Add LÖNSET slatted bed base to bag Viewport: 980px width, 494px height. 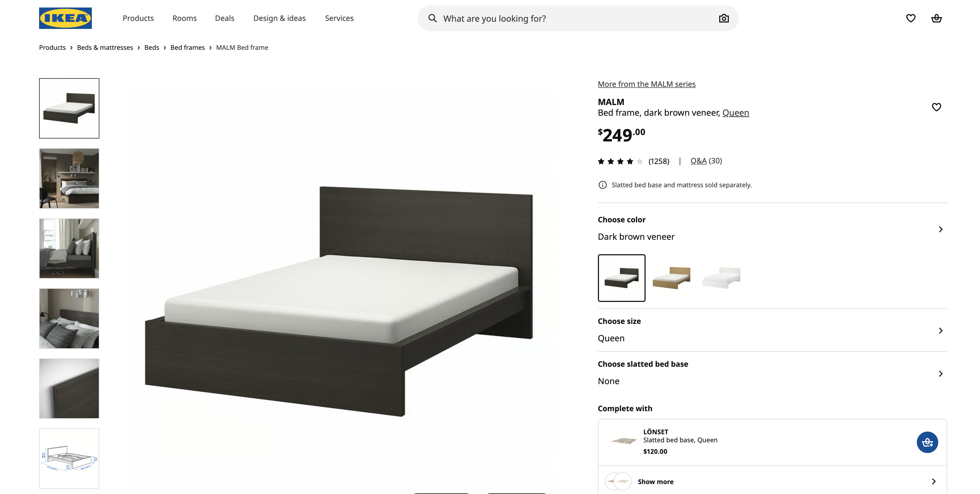[927, 442]
